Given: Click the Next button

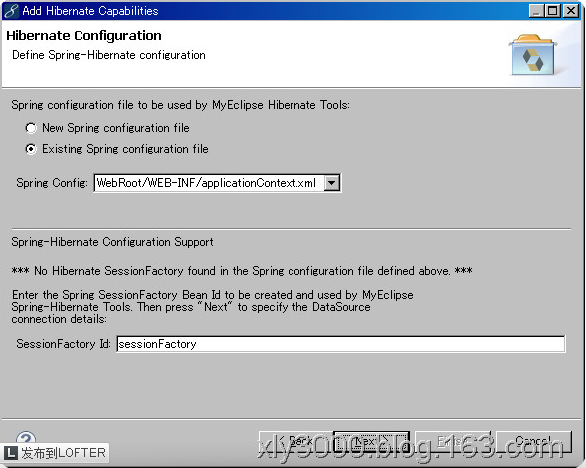Looking at the screenshot, I should click(371, 442).
